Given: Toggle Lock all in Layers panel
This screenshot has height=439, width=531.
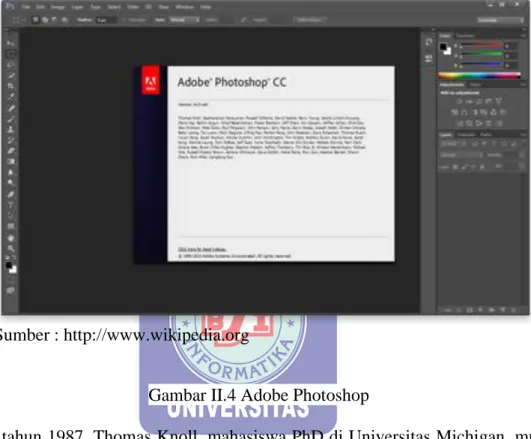Looking at the screenshot, I should tap(482, 167).
